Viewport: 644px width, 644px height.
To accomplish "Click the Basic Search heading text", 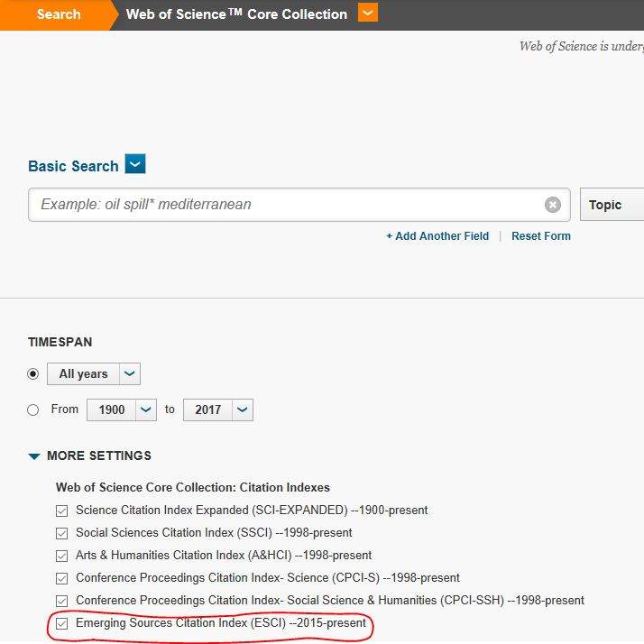I will (73, 166).
